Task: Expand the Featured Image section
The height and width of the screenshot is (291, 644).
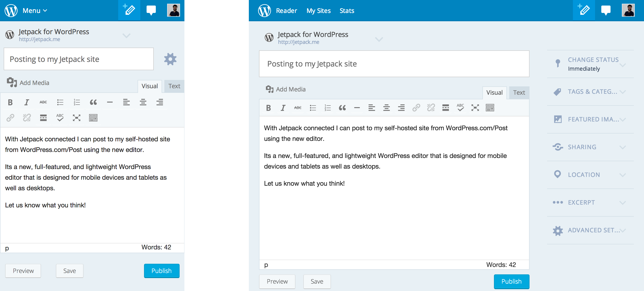Action: pos(590,119)
